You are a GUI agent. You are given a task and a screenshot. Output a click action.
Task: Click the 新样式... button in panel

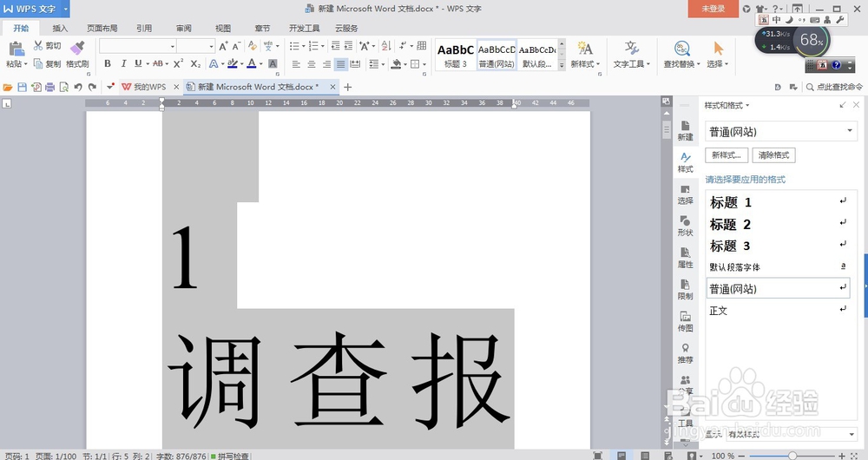[x=727, y=155]
